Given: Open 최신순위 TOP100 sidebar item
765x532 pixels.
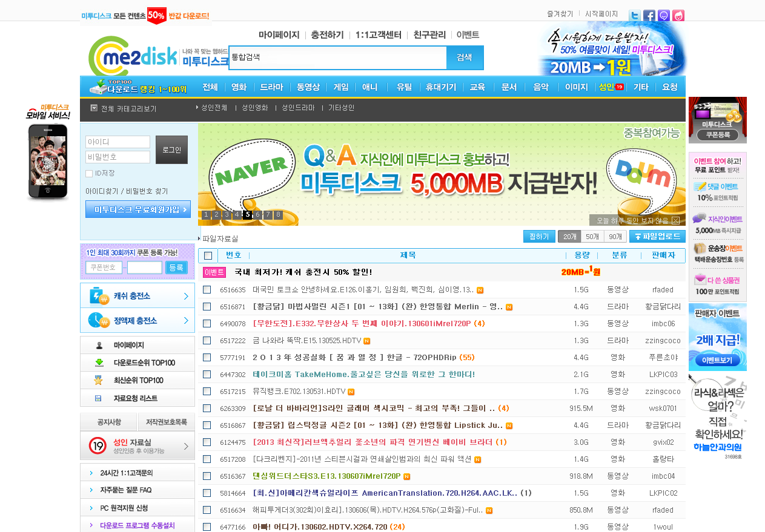Looking at the screenshot, I should tap(137, 380).
